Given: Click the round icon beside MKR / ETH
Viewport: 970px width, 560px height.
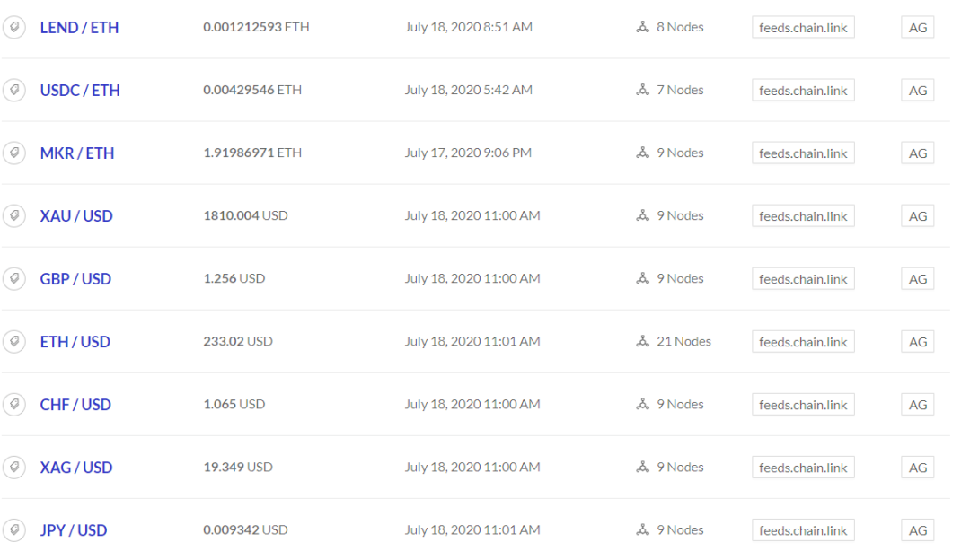Looking at the screenshot, I should tap(14, 153).
